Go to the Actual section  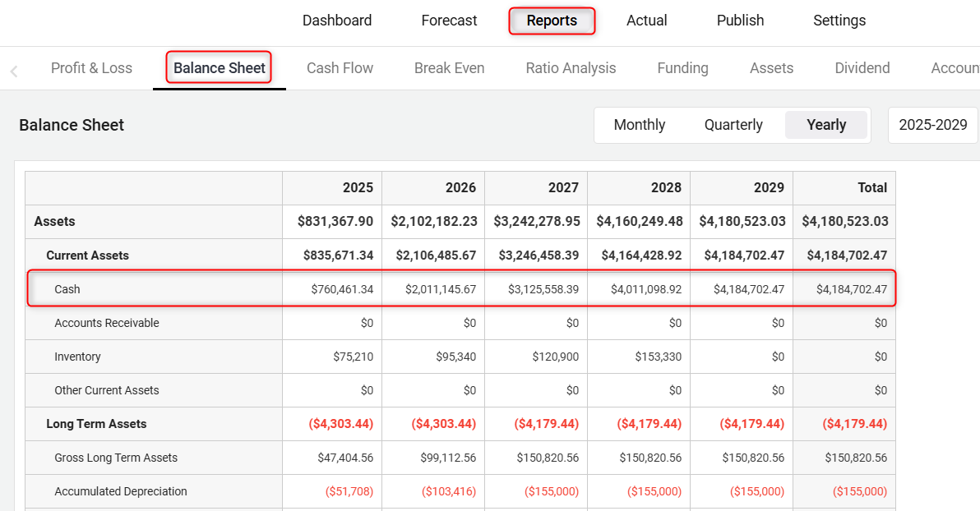click(x=646, y=21)
